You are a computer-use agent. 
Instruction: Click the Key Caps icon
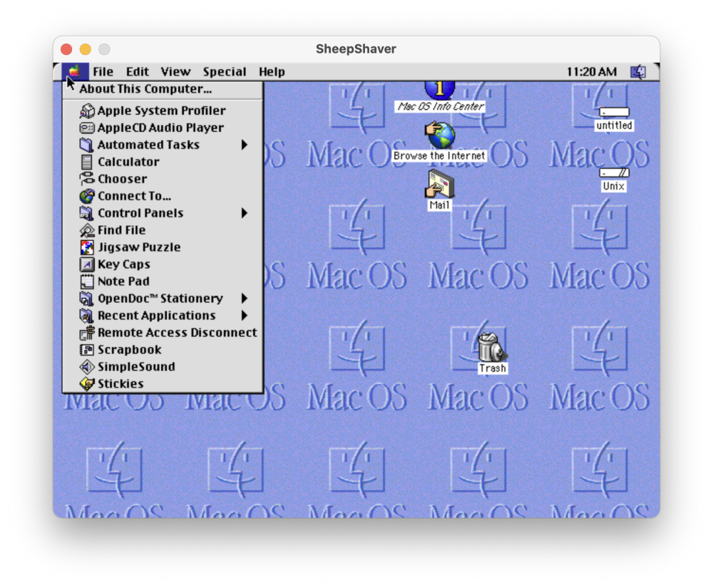[x=87, y=264]
